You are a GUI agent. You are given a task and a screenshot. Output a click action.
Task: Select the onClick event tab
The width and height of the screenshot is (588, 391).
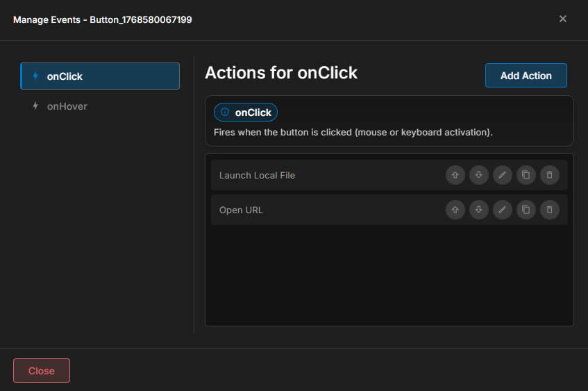pyautogui.click(x=100, y=76)
